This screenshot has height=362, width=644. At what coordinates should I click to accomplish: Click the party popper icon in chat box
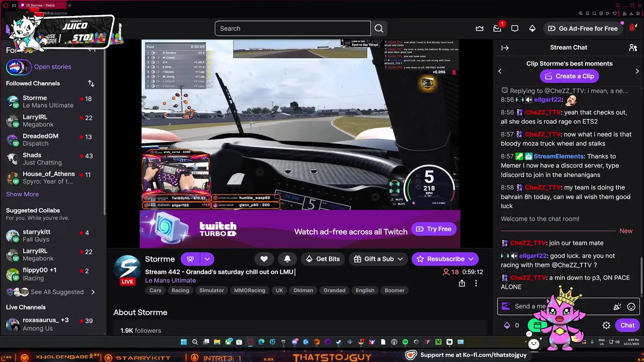[617, 307]
